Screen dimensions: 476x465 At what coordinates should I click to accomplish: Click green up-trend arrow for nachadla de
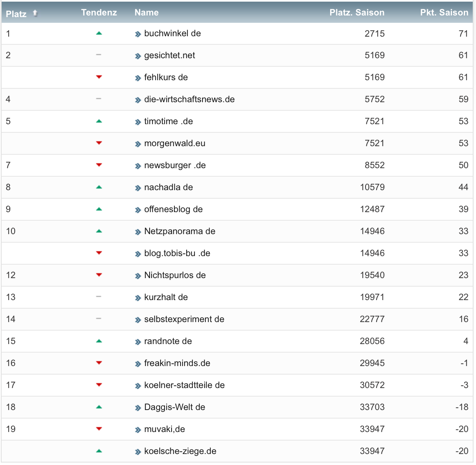click(99, 187)
